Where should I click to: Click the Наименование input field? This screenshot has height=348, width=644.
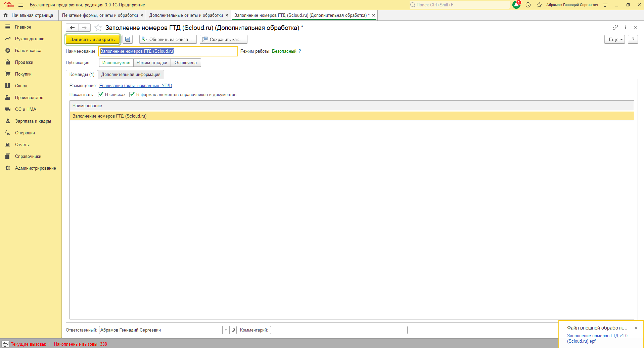coord(168,51)
